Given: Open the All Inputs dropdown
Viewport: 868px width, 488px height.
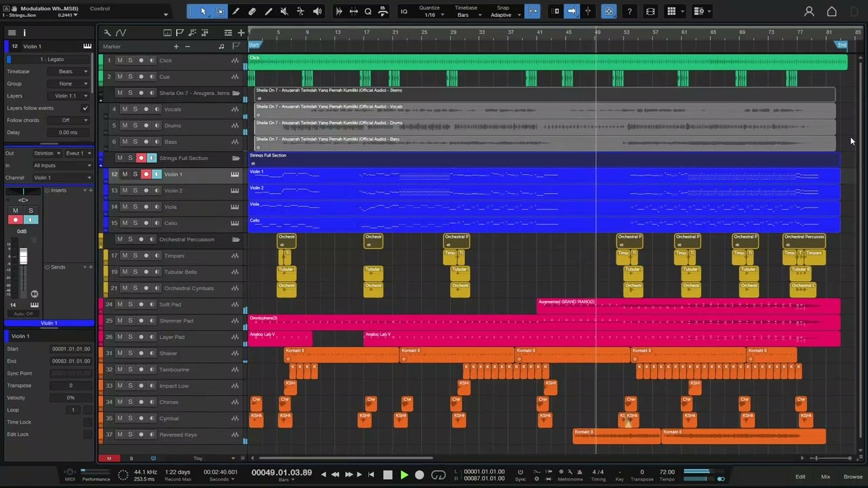Looking at the screenshot, I should [x=62, y=165].
